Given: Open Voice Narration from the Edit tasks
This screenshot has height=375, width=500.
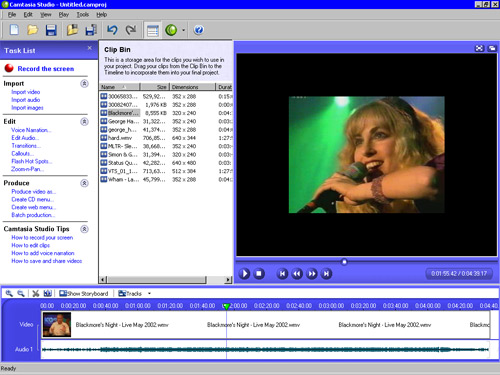Looking at the screenshot, I should [x=31, y=130].
